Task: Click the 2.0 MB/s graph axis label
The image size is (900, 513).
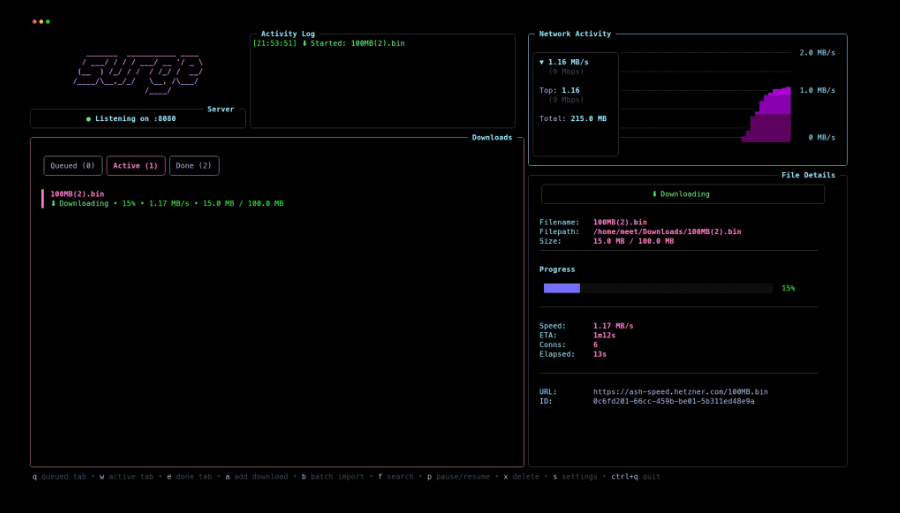Action: (817, 53)
